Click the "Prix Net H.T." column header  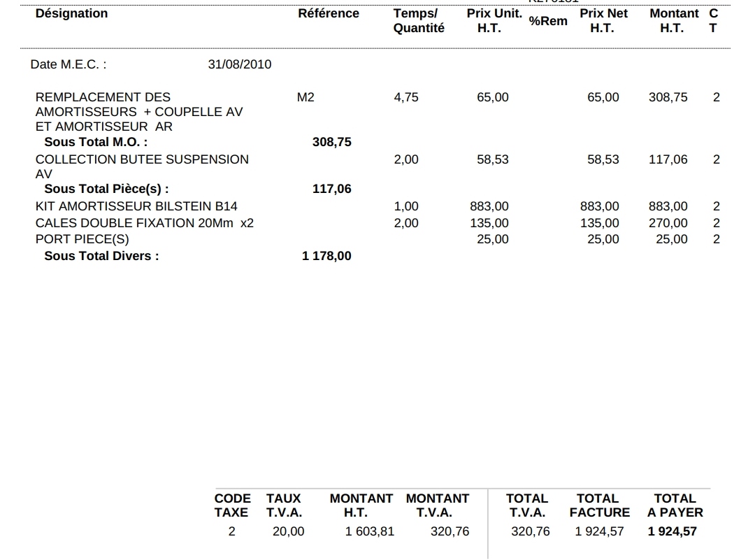pyautogui.click(x=603, y=21)
